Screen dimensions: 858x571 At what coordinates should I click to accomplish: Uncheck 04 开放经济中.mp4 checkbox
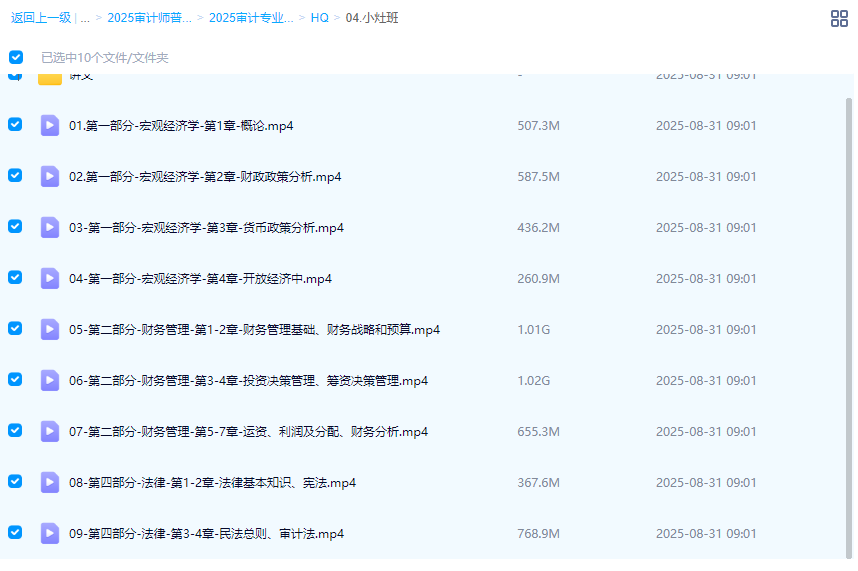(x=15, y=277)
